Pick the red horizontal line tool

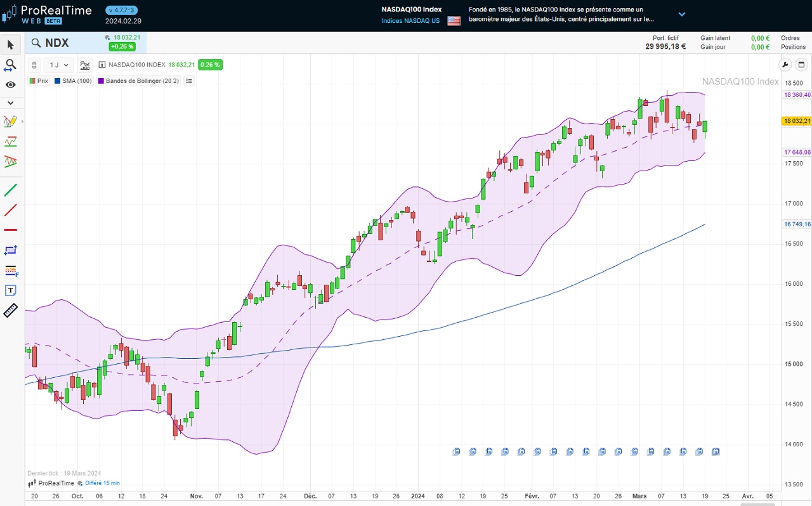point(10,230)
